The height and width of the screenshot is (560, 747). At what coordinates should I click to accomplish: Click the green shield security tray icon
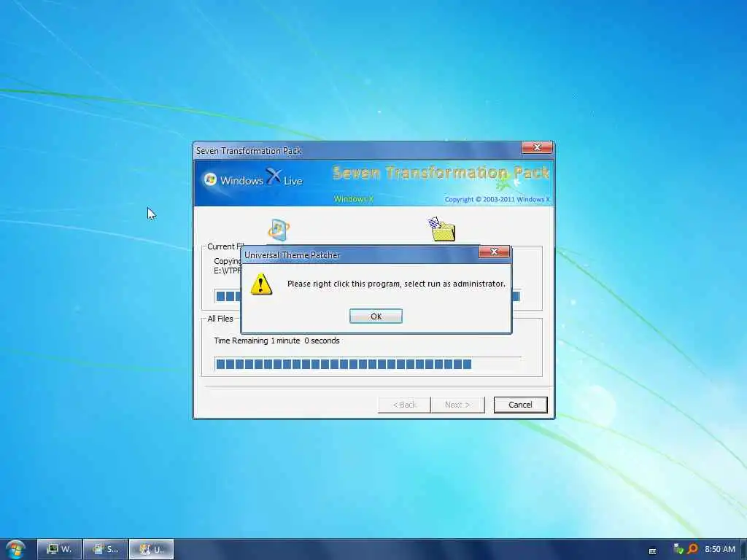tap(678, 549)
